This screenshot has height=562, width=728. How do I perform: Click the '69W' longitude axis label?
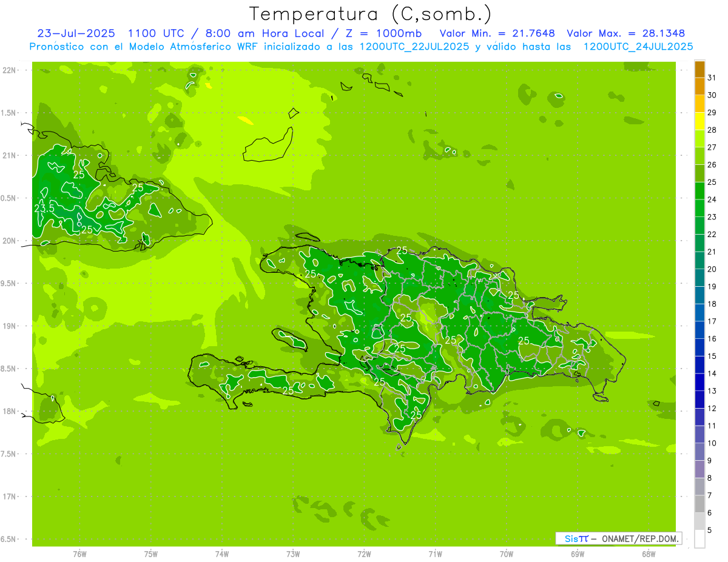click(578, 554)
